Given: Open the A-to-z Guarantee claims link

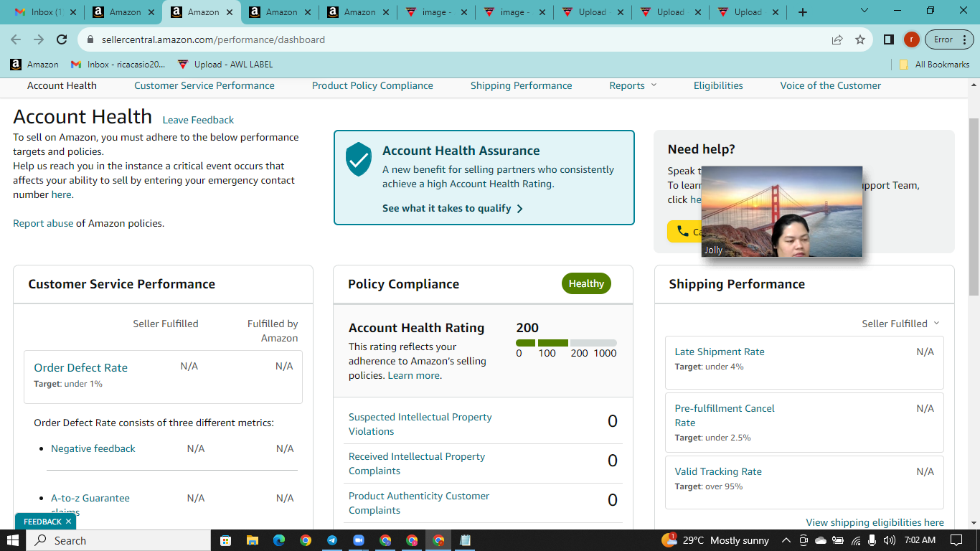Looking at the screenshot, I should (90, 504).
